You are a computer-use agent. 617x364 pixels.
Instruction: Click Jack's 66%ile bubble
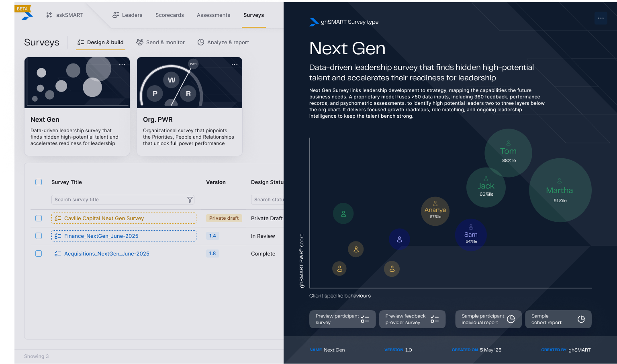point(486,188)
